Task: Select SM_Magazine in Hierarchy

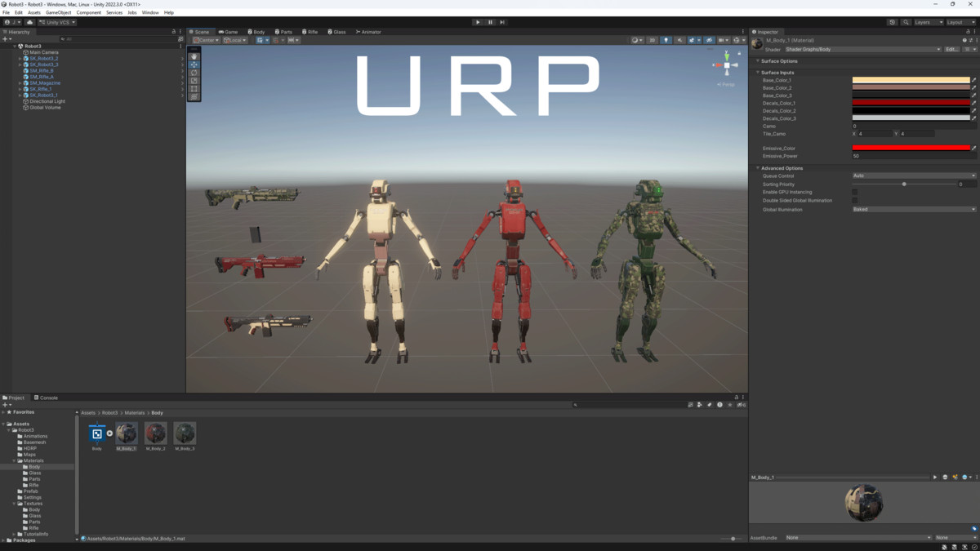Action: click(x=44, y=83)
